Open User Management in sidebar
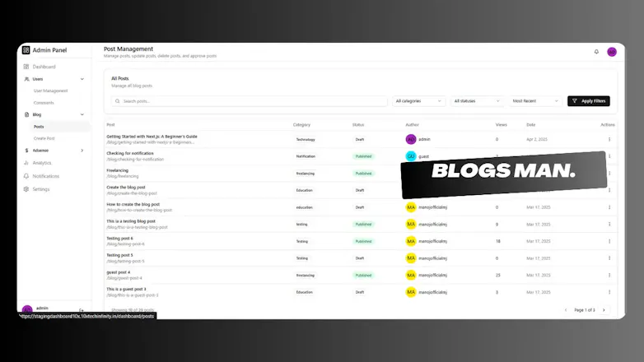 [x=50, y=90]
